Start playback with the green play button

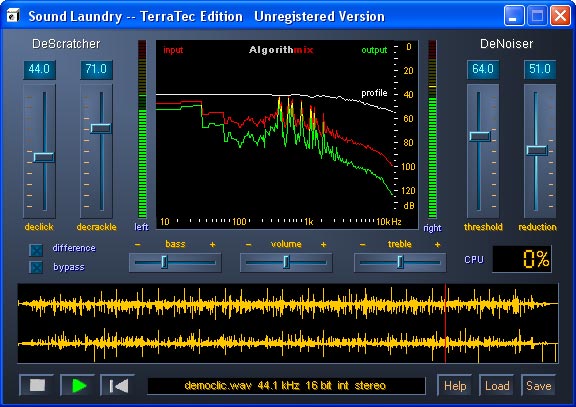[x=78, y=385]
